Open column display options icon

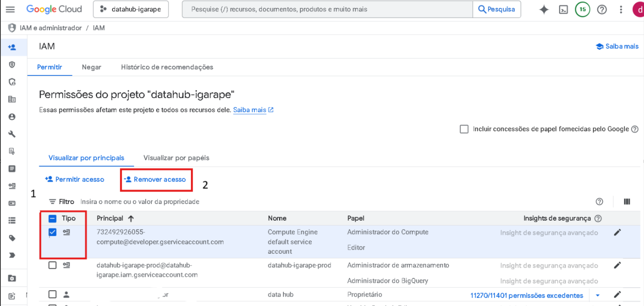(627, 202)
